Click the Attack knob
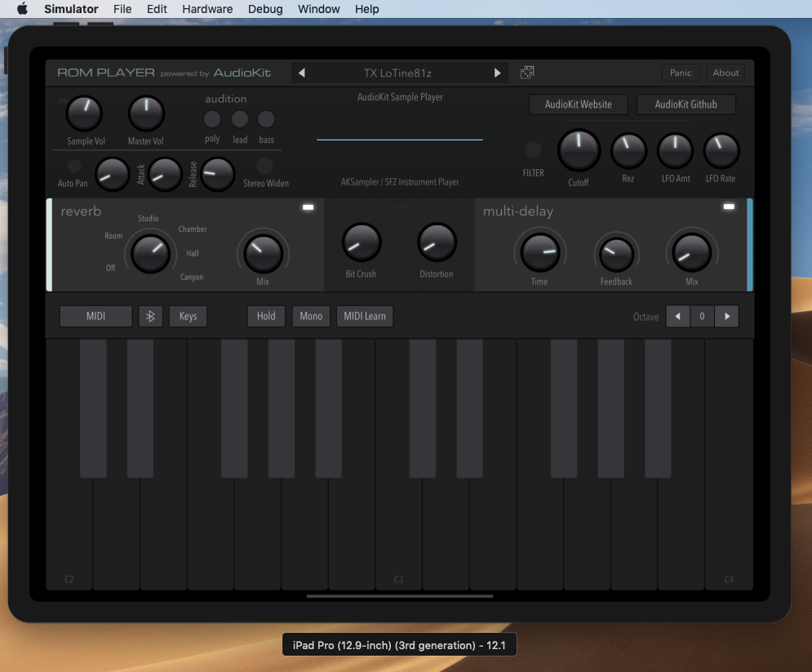812x672 pixels. [x=165, y=175]
